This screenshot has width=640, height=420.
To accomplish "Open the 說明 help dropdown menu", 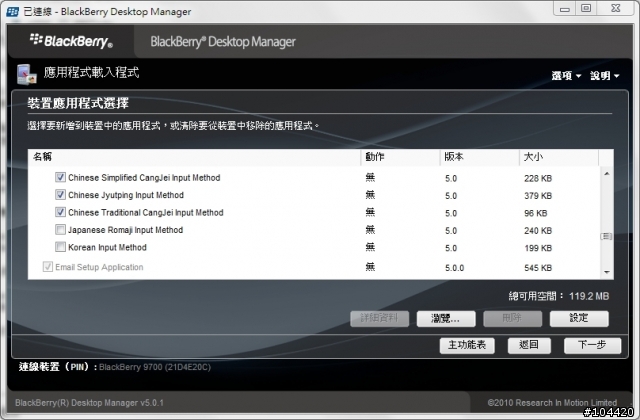I will tap(604, 76).
